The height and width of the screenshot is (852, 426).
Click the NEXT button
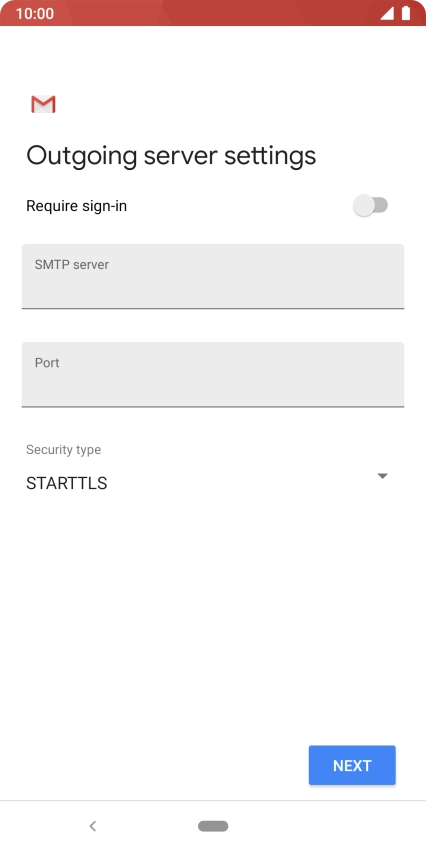pos(352,765)
